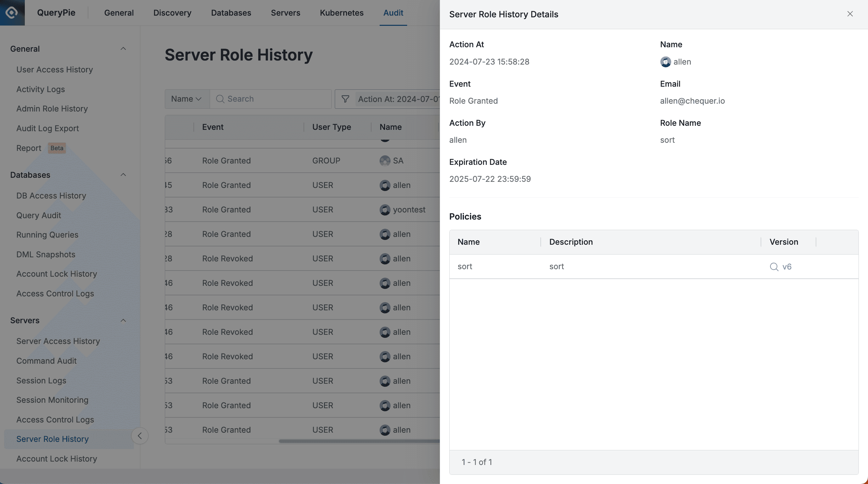
Task: Click the Beta badge next to Report
Action: [56, 148]
